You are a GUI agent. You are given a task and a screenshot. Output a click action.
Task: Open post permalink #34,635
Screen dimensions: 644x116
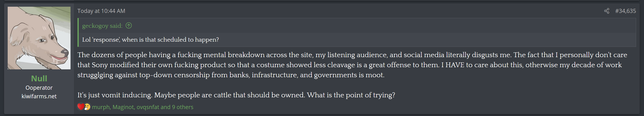(x=626, y=11)
